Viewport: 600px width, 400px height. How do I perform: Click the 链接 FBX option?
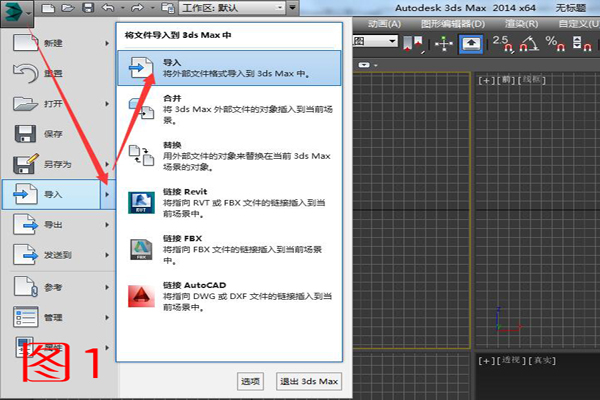(x=229, y=250)
